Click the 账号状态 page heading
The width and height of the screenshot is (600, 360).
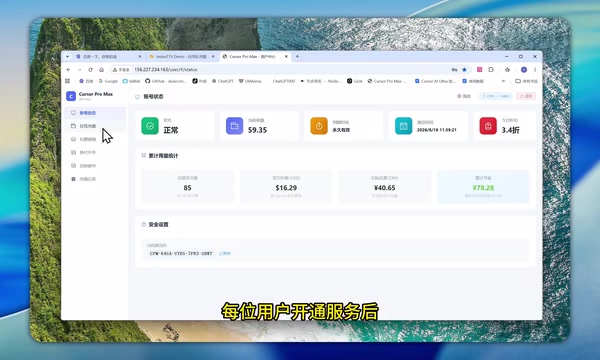[x=153, y=96]
